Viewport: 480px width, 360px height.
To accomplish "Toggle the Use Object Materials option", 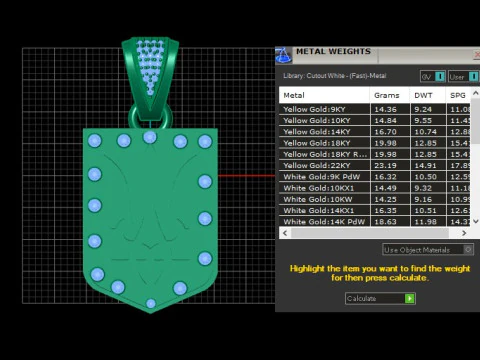I will (x=468, y=250).
